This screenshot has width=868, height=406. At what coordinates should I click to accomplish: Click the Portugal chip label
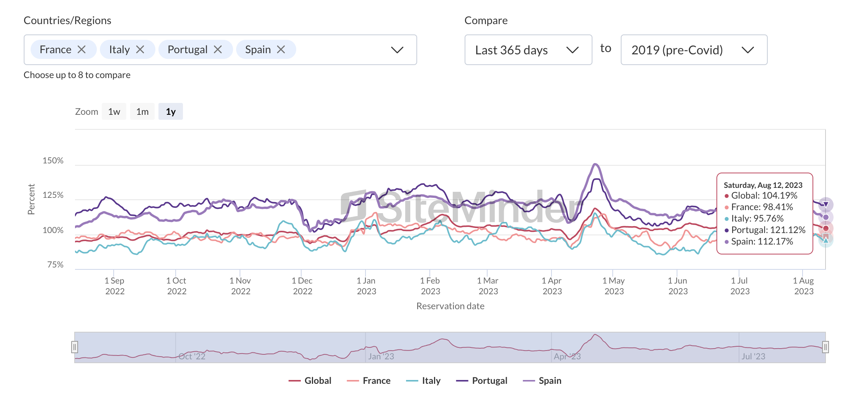pyautogui.click(x=188, y=50)
